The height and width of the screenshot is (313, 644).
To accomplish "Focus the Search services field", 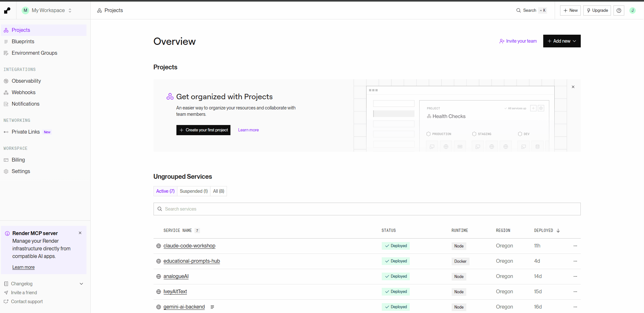I will click(x=367, y=209).
